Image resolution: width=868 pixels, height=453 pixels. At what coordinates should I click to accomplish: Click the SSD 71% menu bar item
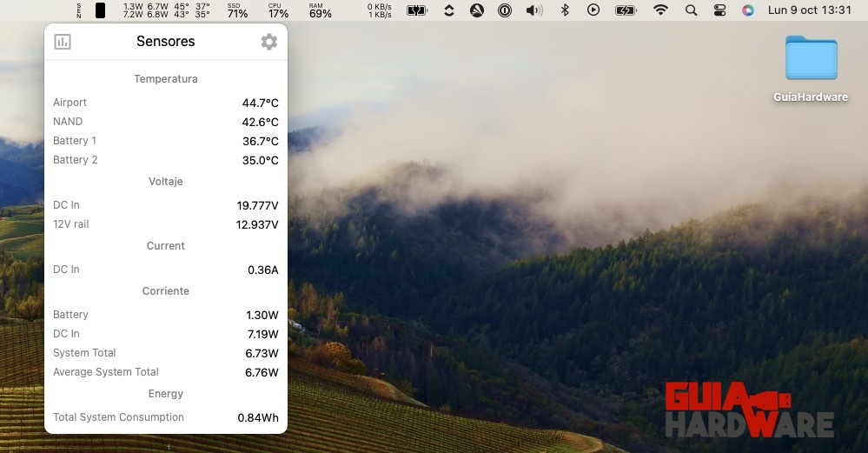(237, 10)
